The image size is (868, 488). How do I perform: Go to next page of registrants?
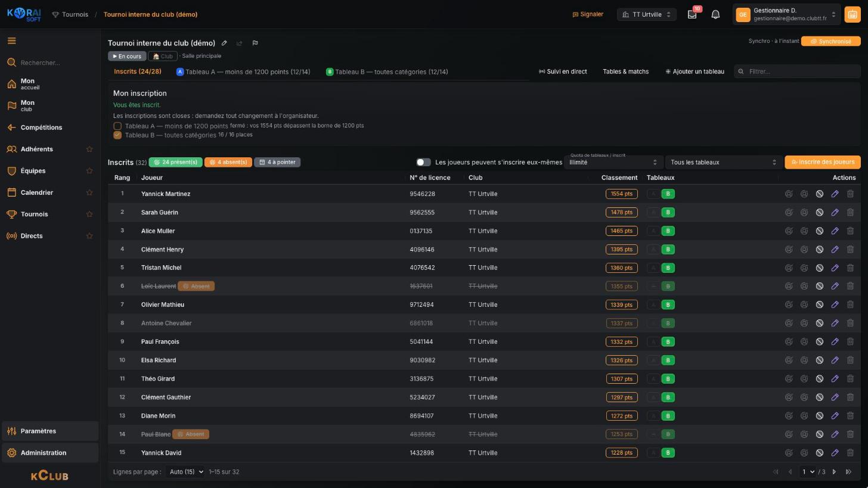click(834, 473)
